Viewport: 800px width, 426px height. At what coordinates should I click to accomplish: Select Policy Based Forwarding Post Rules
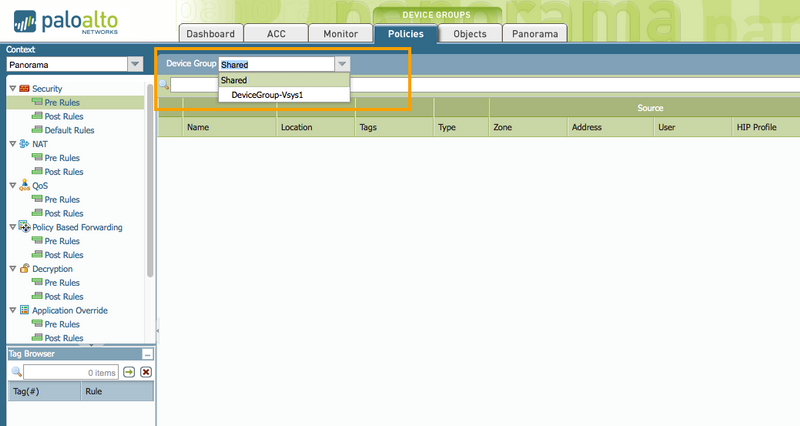[x=64, y=255]
